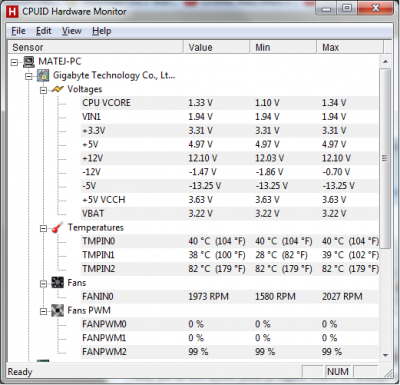Collapse the Fans PWM group
Image resolution: width=400 pixels, height=385 pixels.
click(x=43, y=312)
